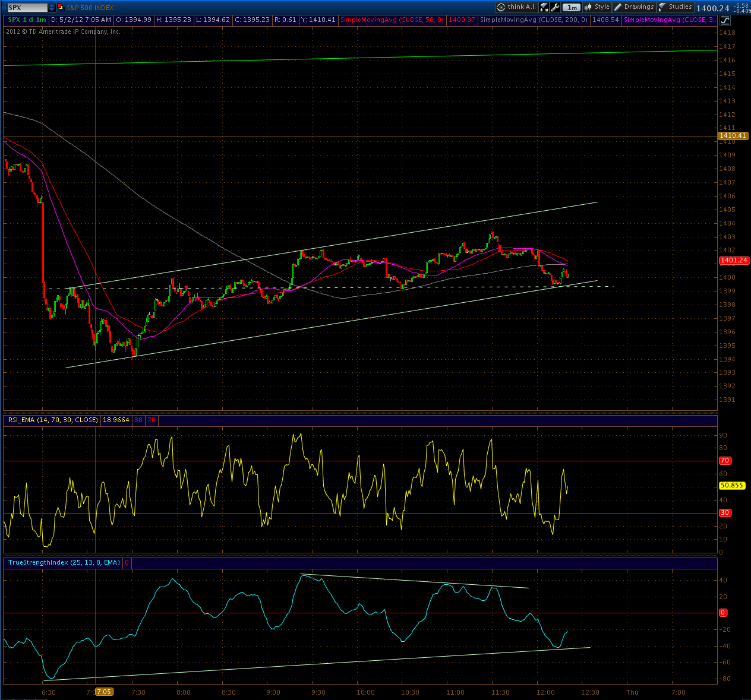
Task: Open chart settings wrench icon
Action: point(555,7)
